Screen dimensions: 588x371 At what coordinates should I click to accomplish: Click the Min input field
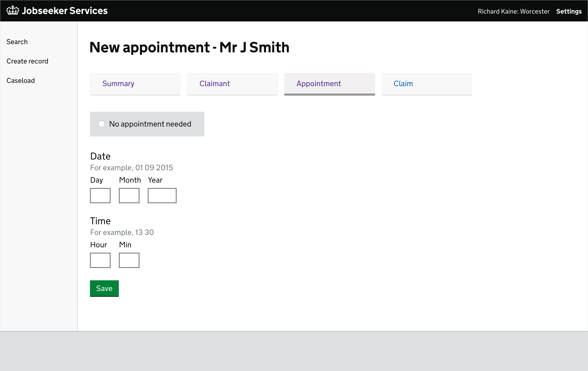point(129,260)
